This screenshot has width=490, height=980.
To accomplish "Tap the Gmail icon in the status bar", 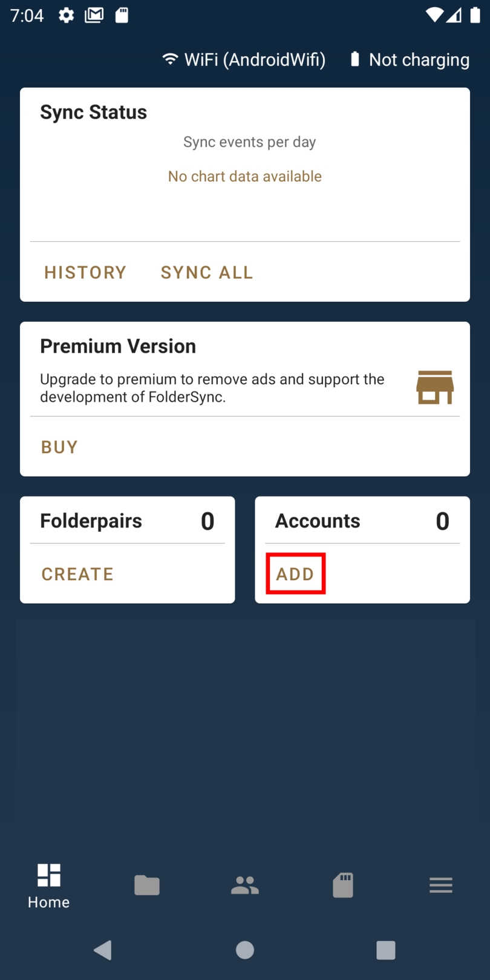I will tap(94, 15).
